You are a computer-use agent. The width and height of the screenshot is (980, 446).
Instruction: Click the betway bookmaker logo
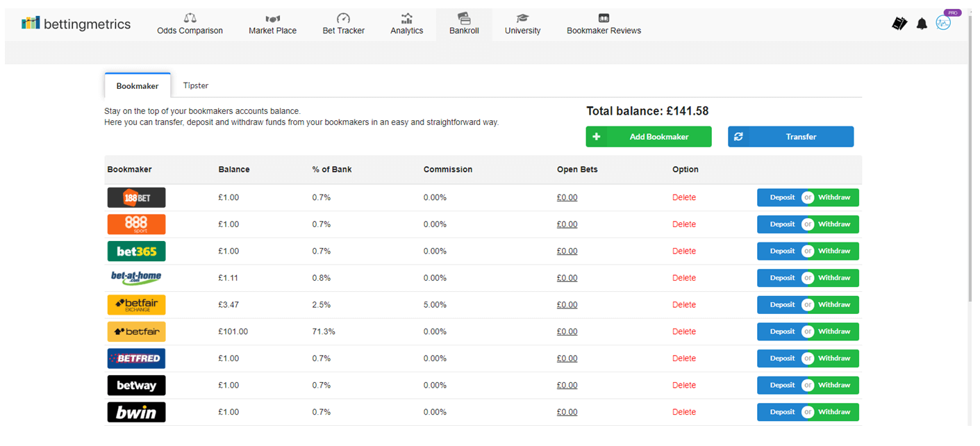pos(136,385)
